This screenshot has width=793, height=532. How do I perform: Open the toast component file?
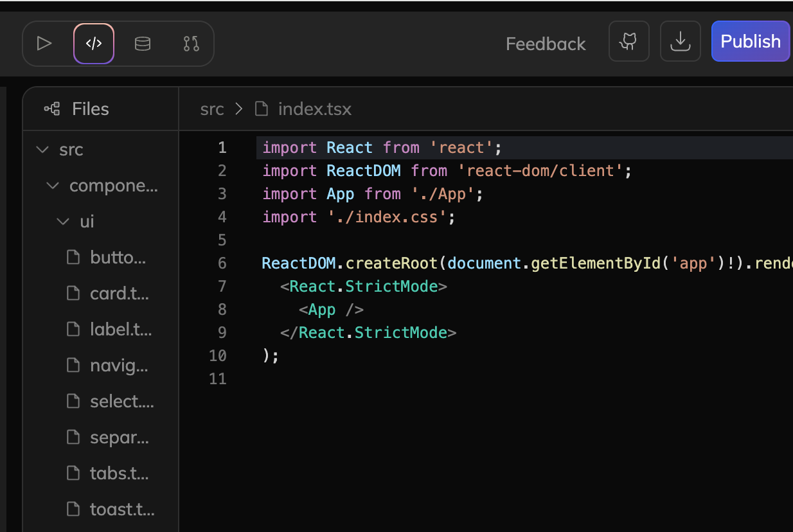coord(122,510)
